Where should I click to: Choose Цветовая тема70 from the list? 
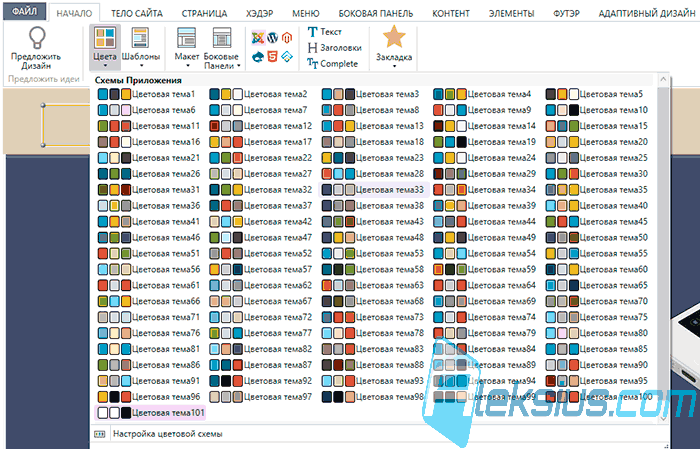597,301
